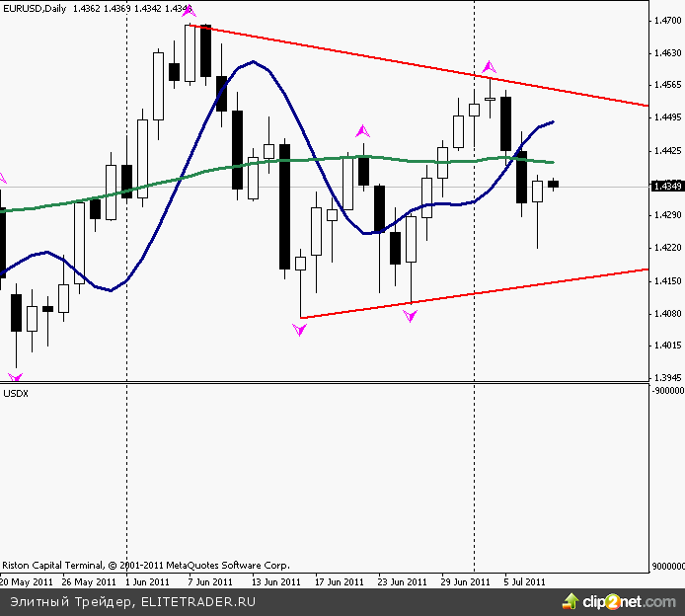This screenshot has width=685, height=616.
Task: Click the 13 Jun 2011 date label
Action: 277,581
